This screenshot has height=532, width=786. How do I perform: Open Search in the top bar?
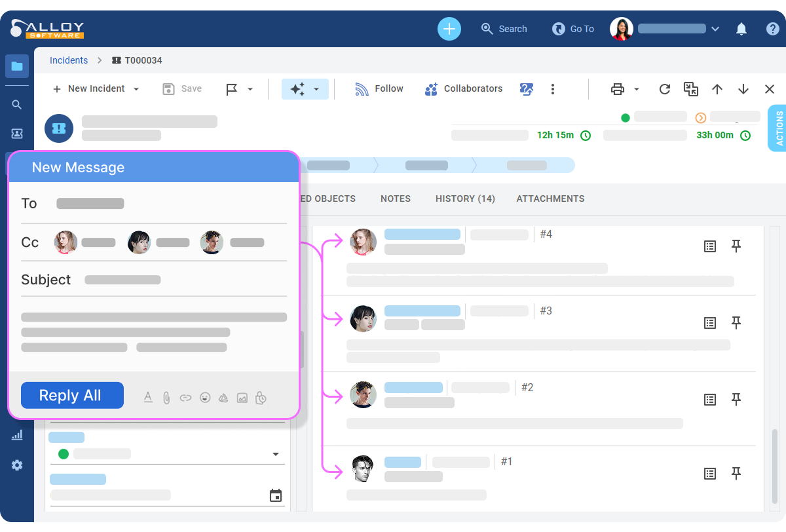click(504, 29)
